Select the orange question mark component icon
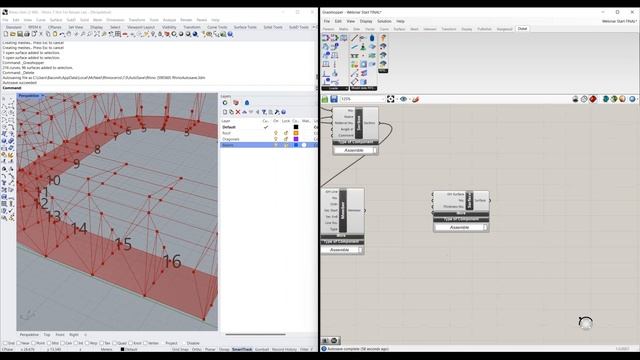The height and width of the screenshot is (360, 640). coord(383,38)
